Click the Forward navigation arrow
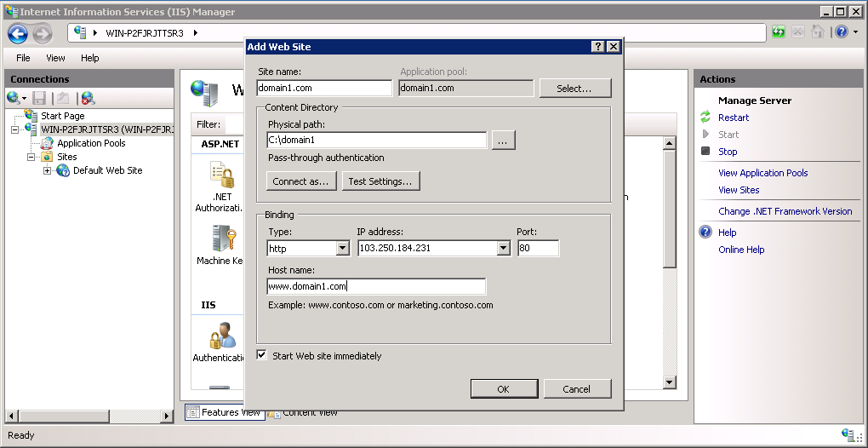Image resolution: width=868 pixels, height=448 pixels. [x=42, y=33]
